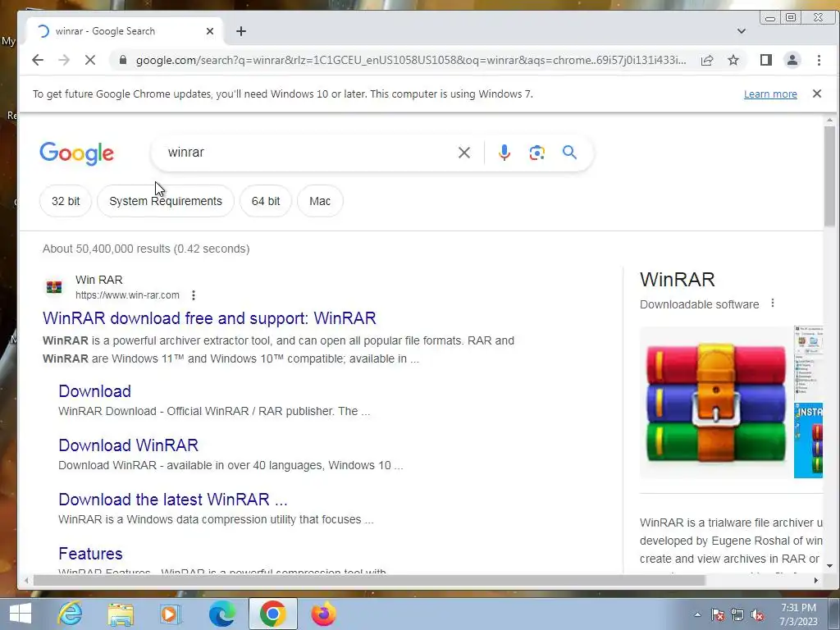This screenshot has width=840, height=630.
Task: Open the Windows Start button
Action: coord(21,614)
